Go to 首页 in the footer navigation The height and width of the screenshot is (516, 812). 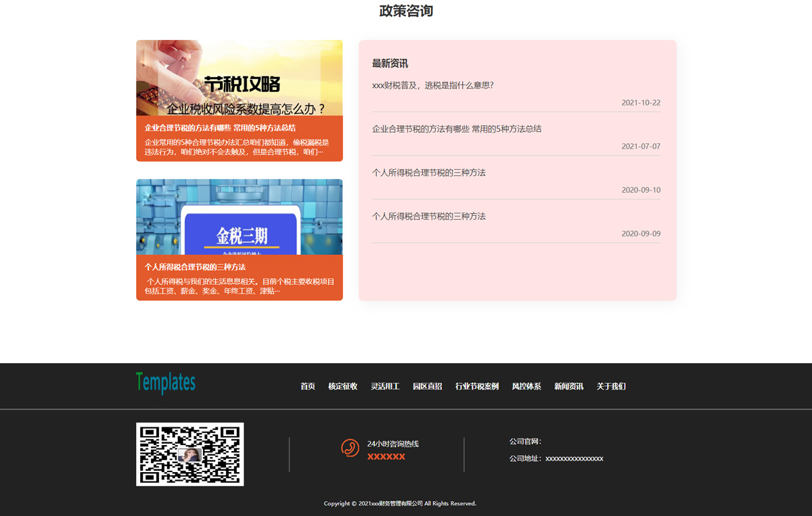(308, 386)
